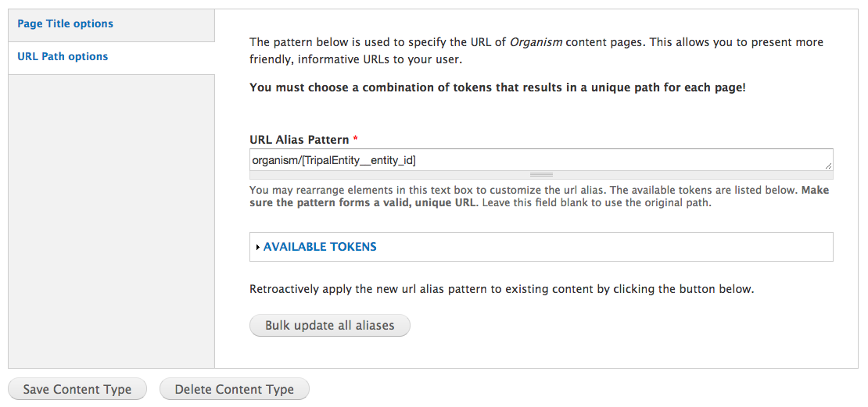Delete the Content Type
Viewport: 868px width, 407px height.
(234, 389)
